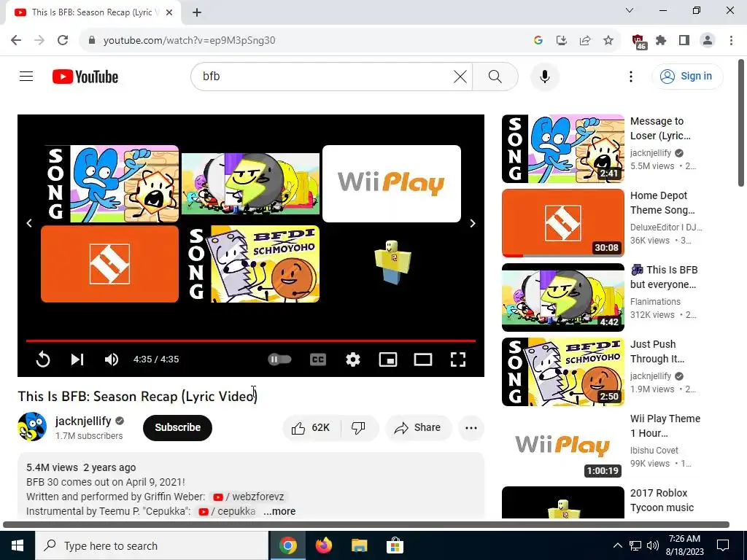The image size is (747, 560).
Task: Install app via download icon in address bar
Action: click(562, 40)
